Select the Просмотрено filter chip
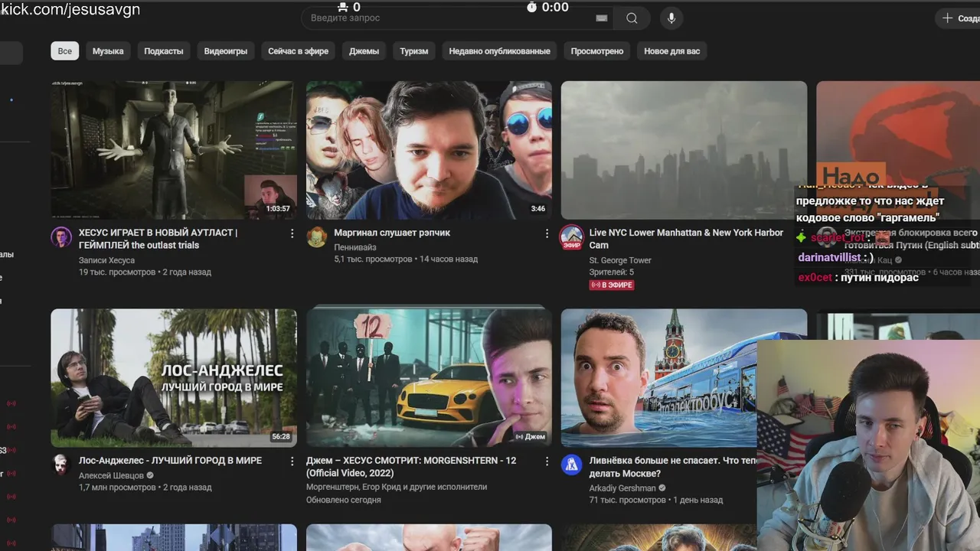This screenshot has height=551, width=980. pyautogui.click(x=597, y=51)
